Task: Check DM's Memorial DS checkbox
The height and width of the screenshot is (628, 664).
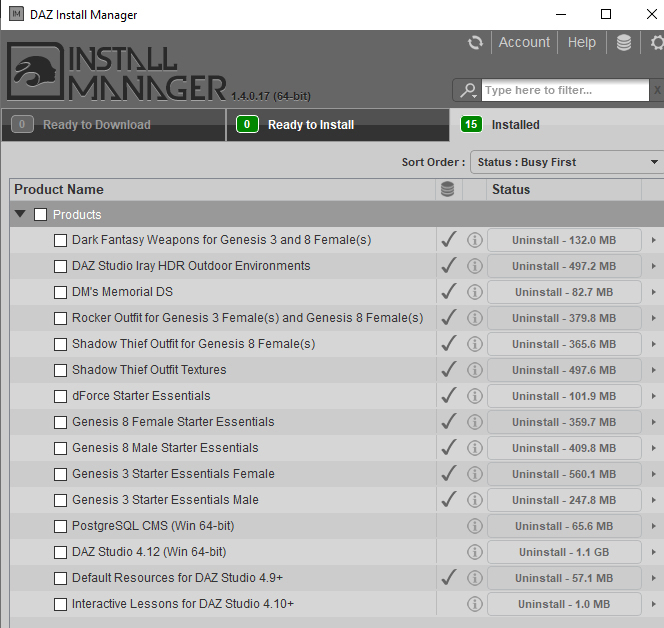Action: click(61, 293)
